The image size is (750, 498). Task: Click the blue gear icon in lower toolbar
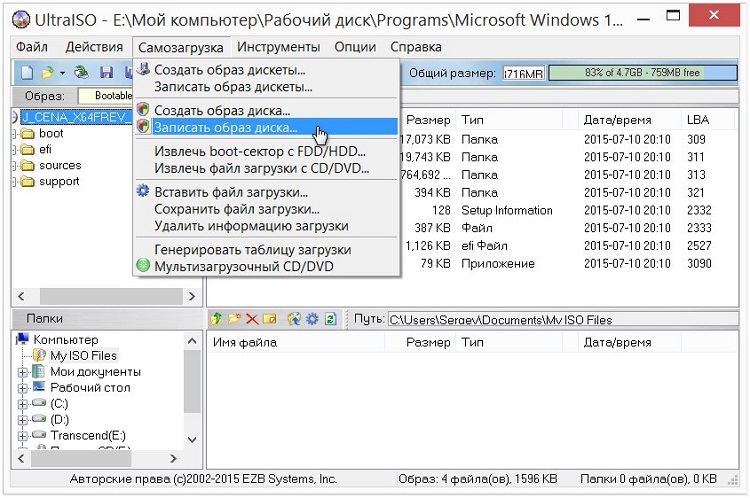312,319
